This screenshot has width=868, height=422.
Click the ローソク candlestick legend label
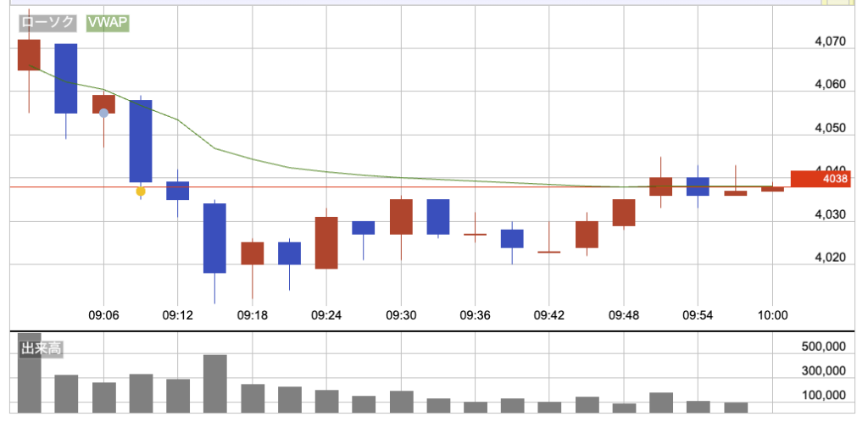point(47,25)
